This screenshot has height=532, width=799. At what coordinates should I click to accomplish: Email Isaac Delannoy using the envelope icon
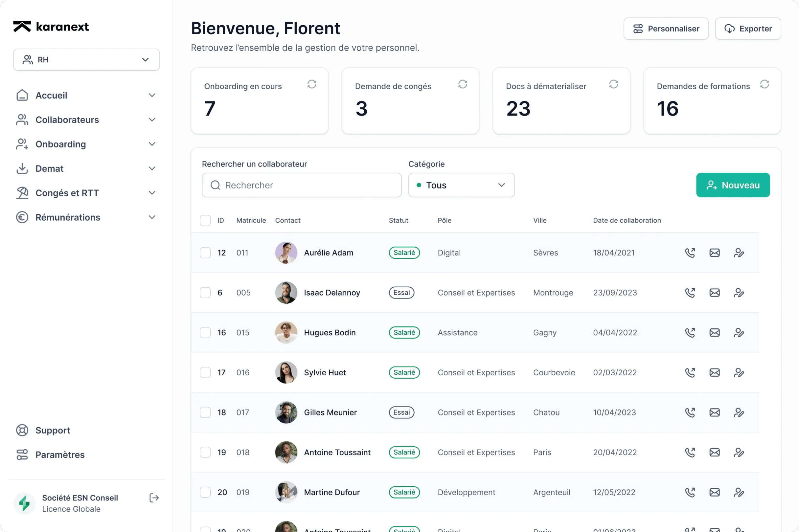click(x=715, y=293)
